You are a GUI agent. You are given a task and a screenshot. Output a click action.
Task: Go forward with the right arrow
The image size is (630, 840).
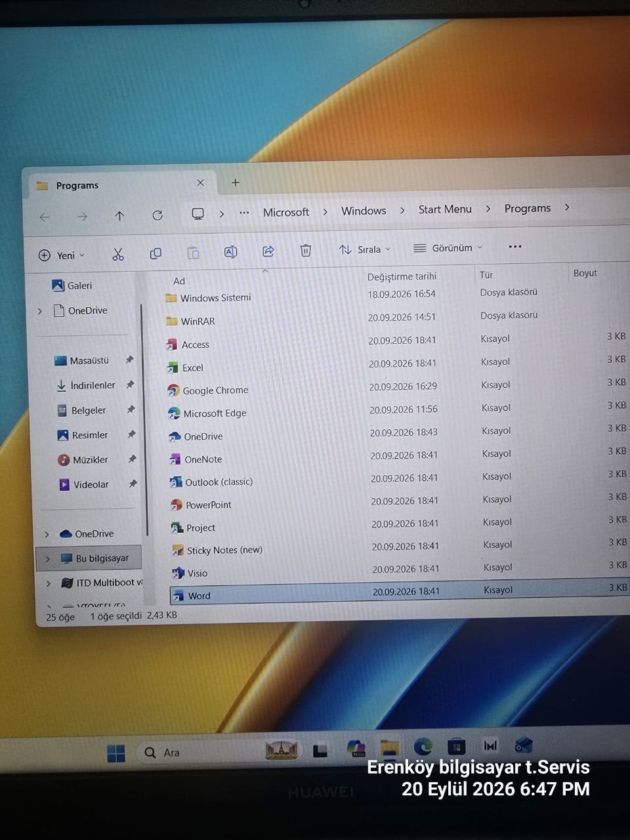pyautogui.click(x=82, y=217)
